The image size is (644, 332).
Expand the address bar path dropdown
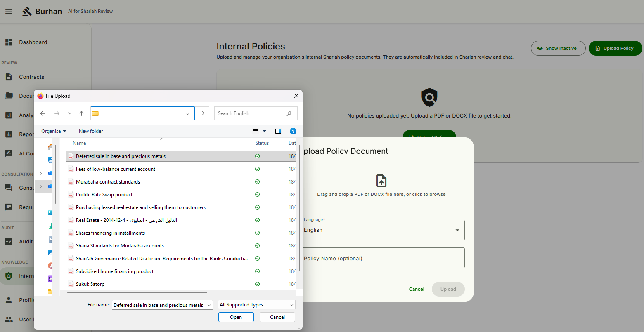(188, 113)
